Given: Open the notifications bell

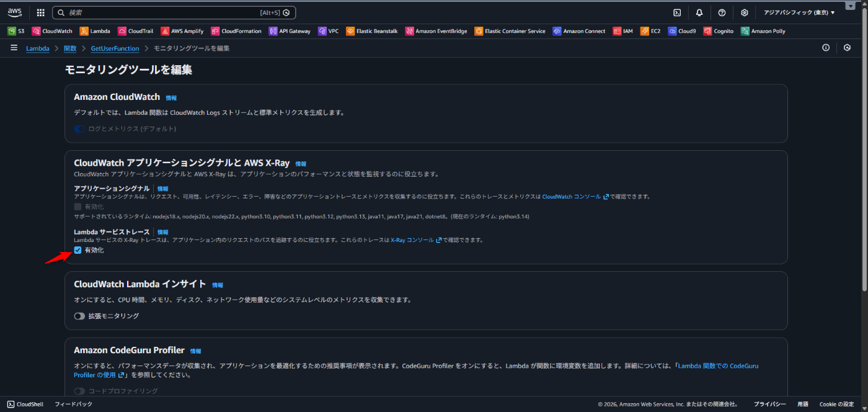Looking at the screenshot, I should pyautogui.click(x=699, y=12).
